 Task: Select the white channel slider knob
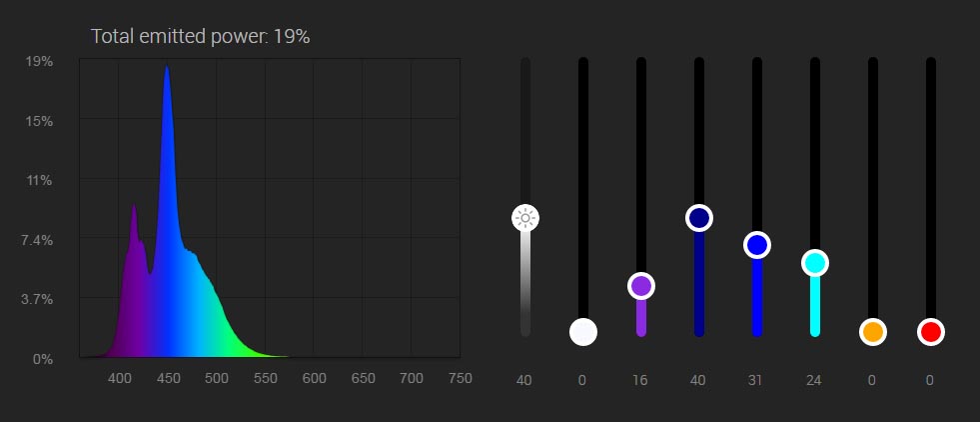point(583,332)
